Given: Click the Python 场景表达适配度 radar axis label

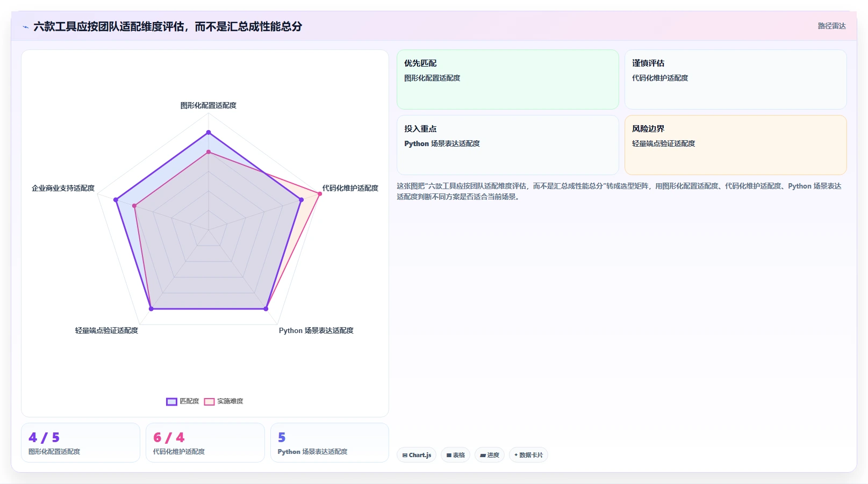Looking at the screenshot, I should [x=316, y=330].
